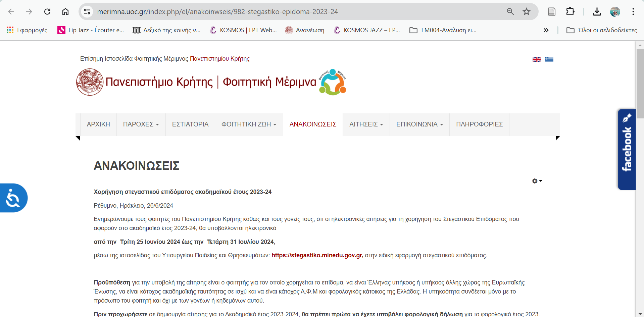Open the ΑΡΧΙΚΗ menu item
The image size is (644, 317).
(x=98, y=124)
